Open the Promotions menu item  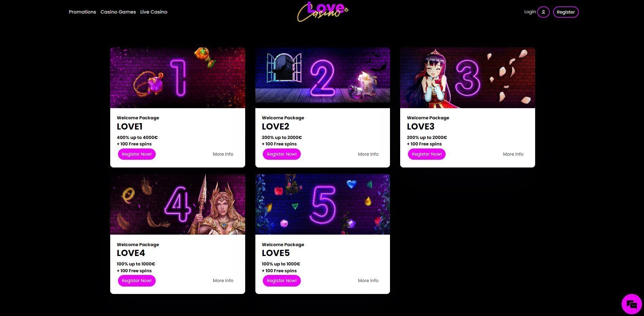(82, 12)
